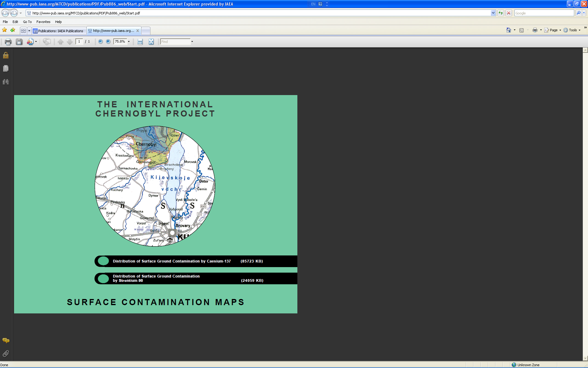Close the www-pub.iaea.org tab
588x368 pixels.
(x=138, y=31)
